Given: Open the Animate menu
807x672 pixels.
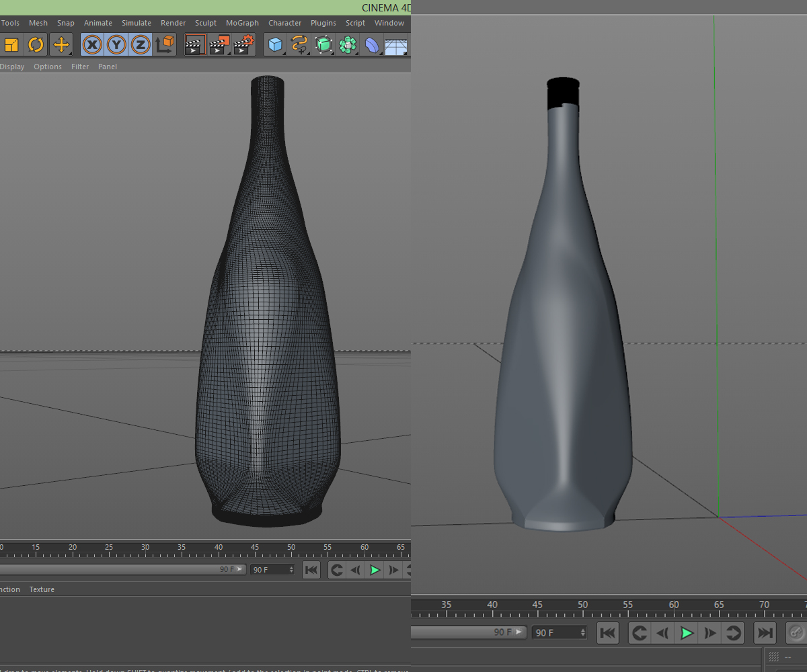Looking at the screenshot, I should 98,23.
